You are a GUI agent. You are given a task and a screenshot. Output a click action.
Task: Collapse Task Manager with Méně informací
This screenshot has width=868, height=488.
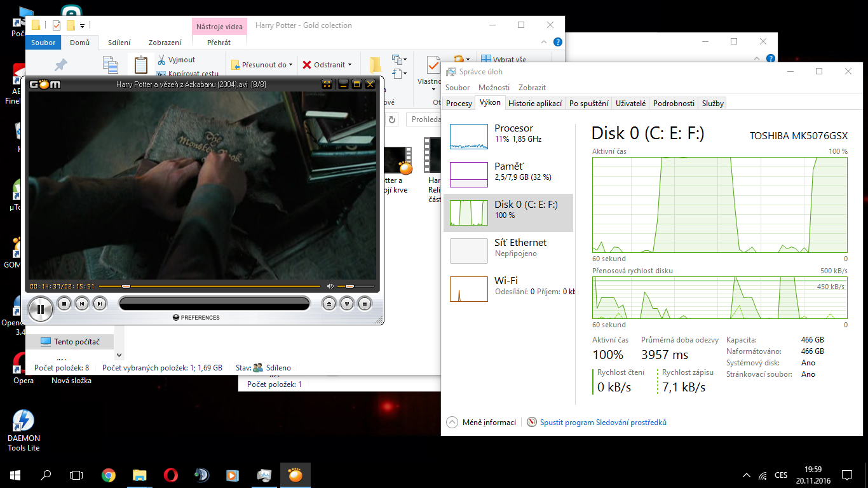point(481,423)
